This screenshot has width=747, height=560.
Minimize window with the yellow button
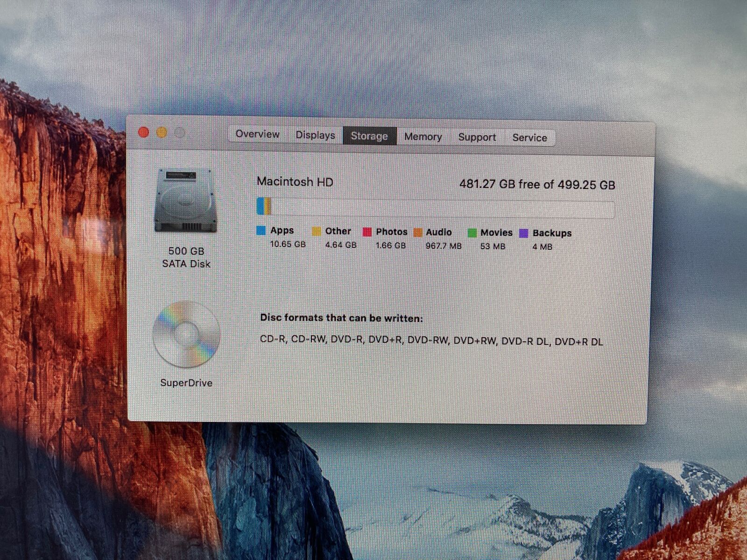tap(162, 133)
